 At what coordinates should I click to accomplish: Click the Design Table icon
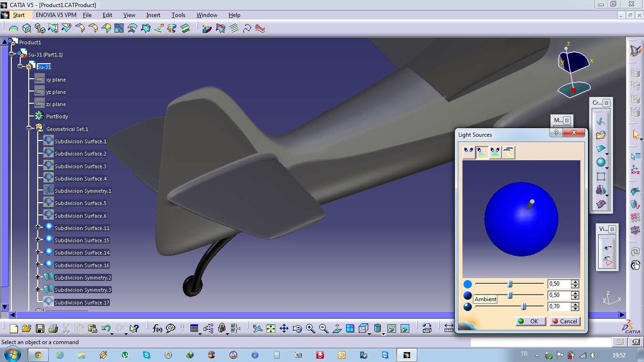pos(194,329)
